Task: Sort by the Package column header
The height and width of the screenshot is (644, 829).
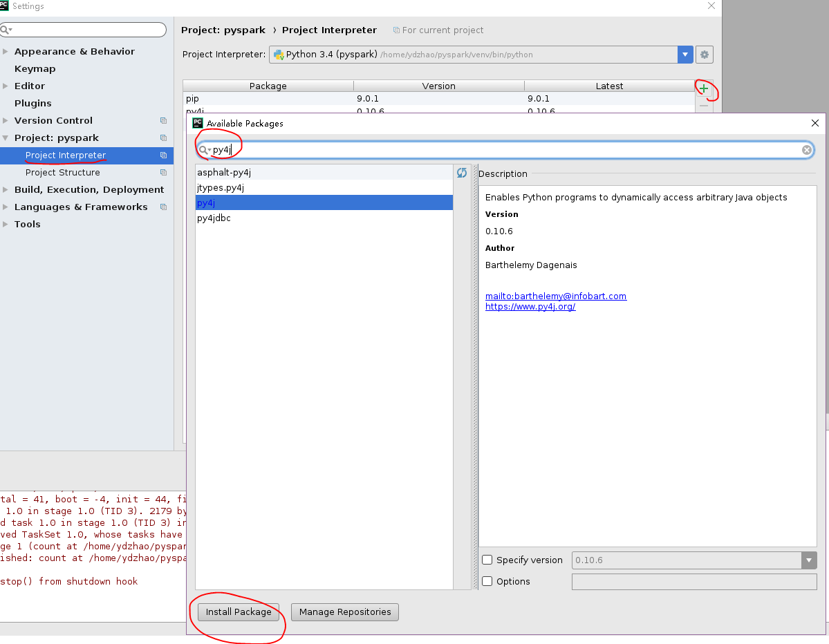Action: point(268,86)
